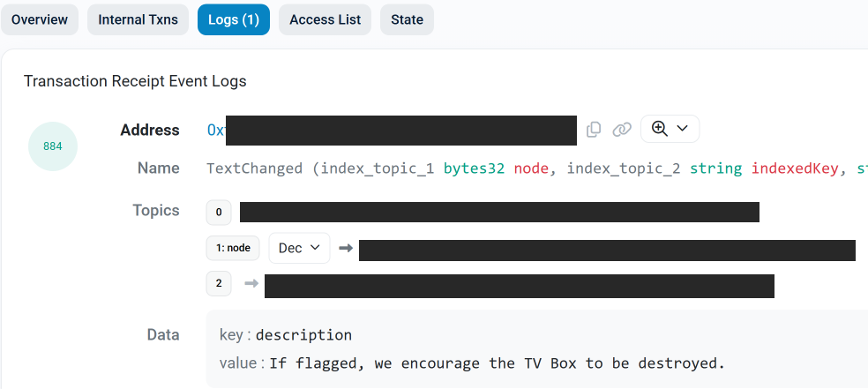The height and width of the screenshot is (389, 868).
Task: Go to the Access List tab
Action: [x=325, y=19]
